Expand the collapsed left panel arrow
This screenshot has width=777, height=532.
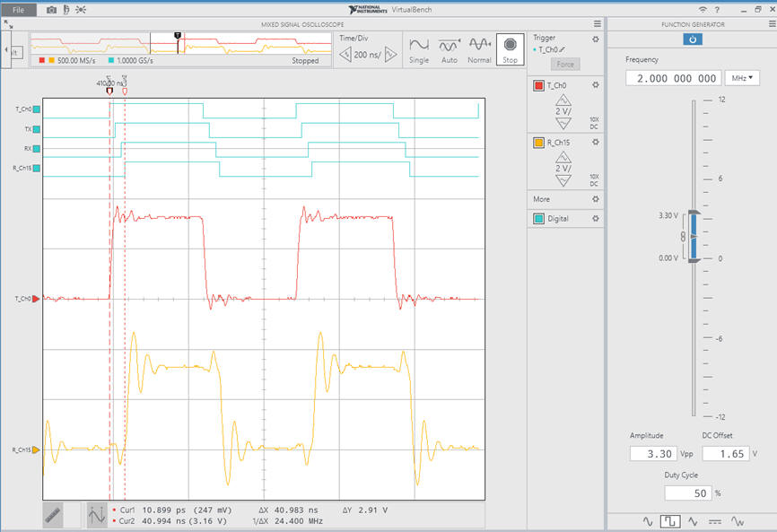click(6, 49)
